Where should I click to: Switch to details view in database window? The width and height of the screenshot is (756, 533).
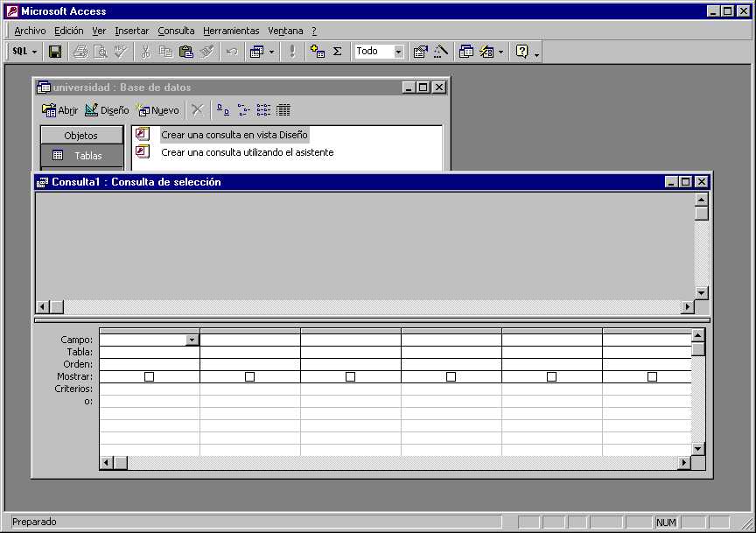(283, 110)
